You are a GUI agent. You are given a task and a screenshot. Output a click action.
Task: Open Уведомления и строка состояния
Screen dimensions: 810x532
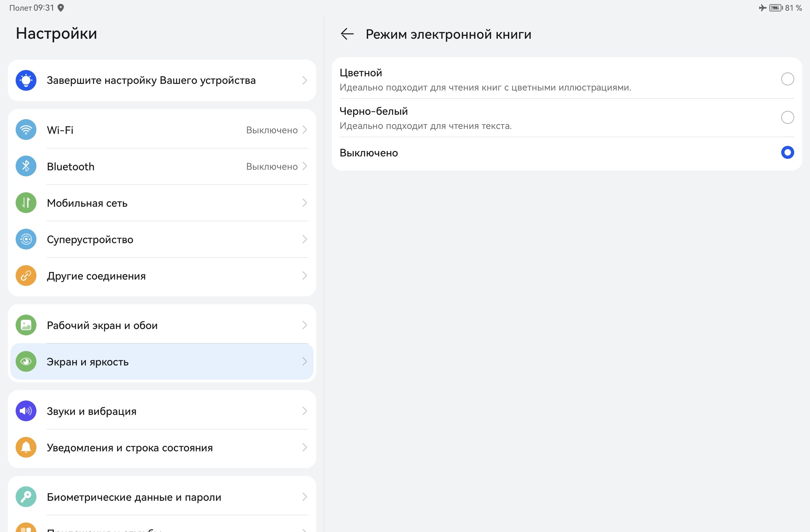(162, 447)
